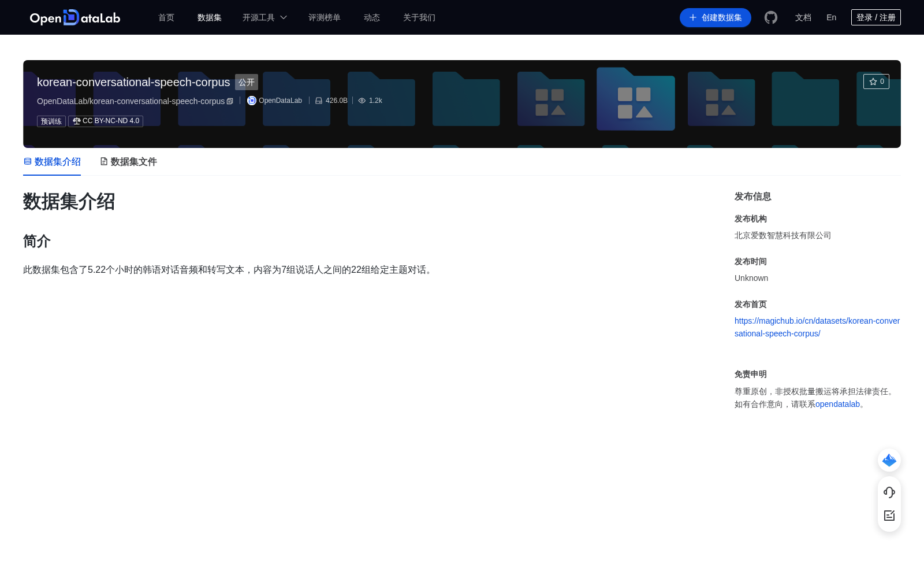Screen dimensions: 924x578
Task: Click the 发布信息 heading
Action: coord(753,197)
